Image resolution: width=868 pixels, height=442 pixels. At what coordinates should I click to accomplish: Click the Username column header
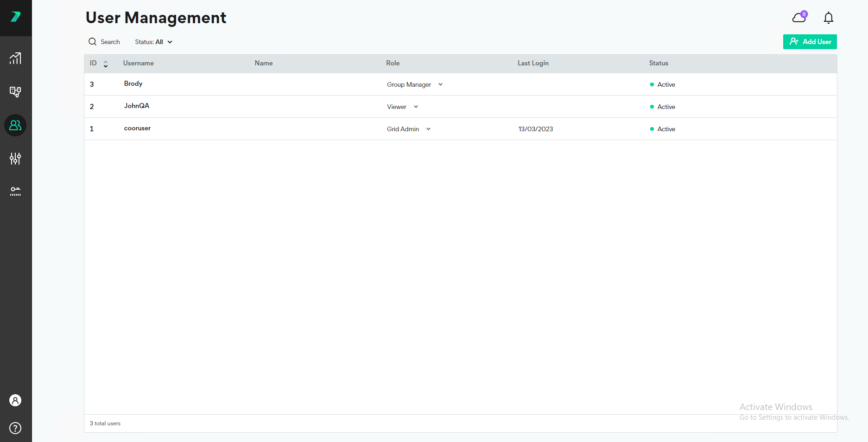[x=138, y=63]
